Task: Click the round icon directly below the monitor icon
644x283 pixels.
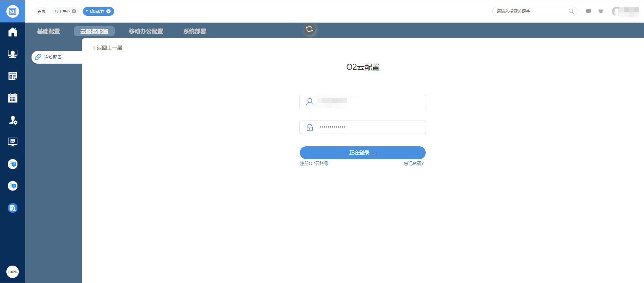Action: click(x=13, y=164)
